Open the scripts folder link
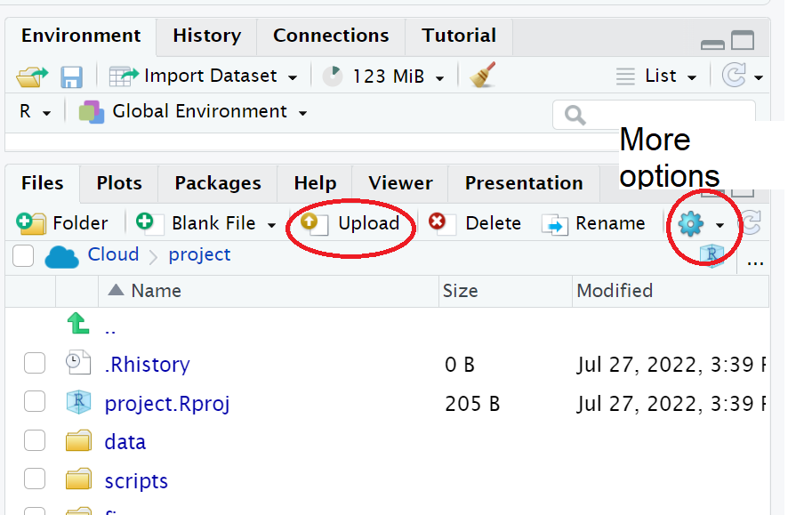The image size is (812, 515). [x=136, y=480]
